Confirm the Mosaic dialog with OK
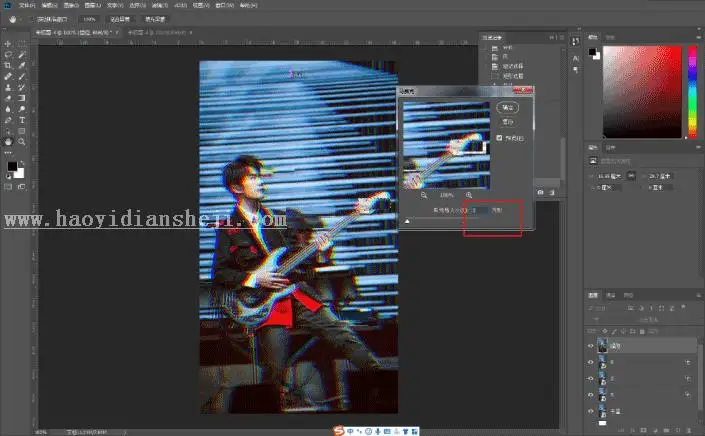The width and height of the screenshot is (705, 436). 508,107
